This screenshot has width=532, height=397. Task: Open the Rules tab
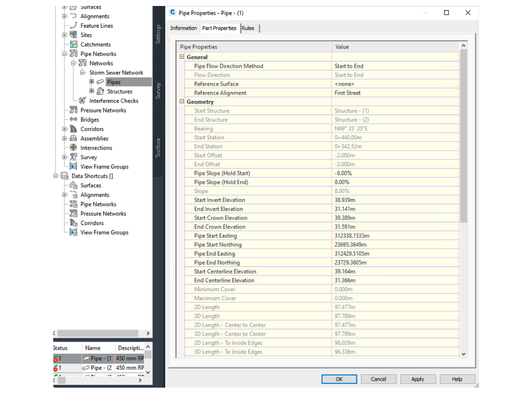tap(248, 28)
